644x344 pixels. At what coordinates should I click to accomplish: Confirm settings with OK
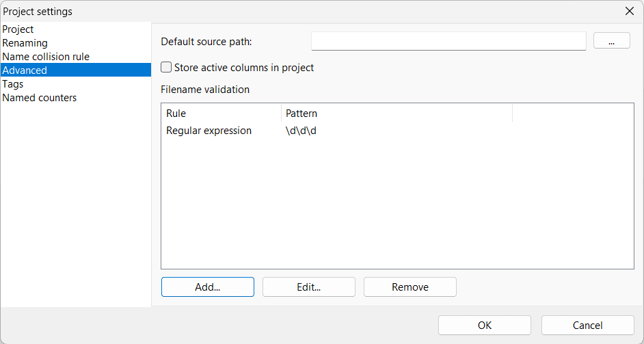pyautogui.click(x=485, y=325)
